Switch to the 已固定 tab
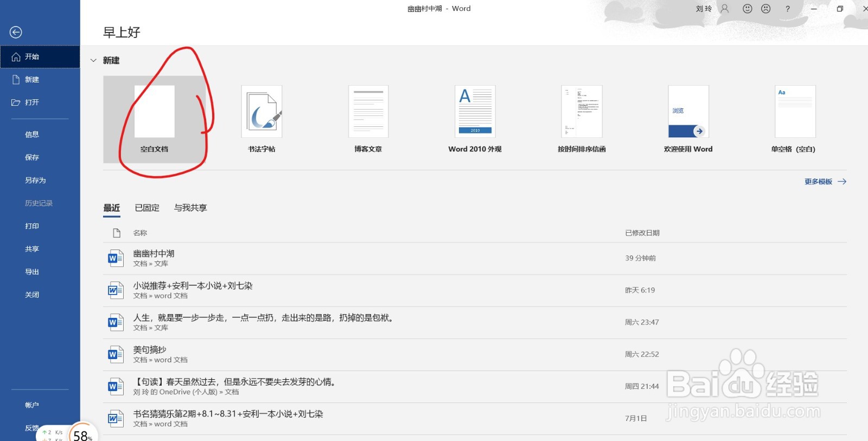This screenshot has width=868, height=441. point(147,208)
